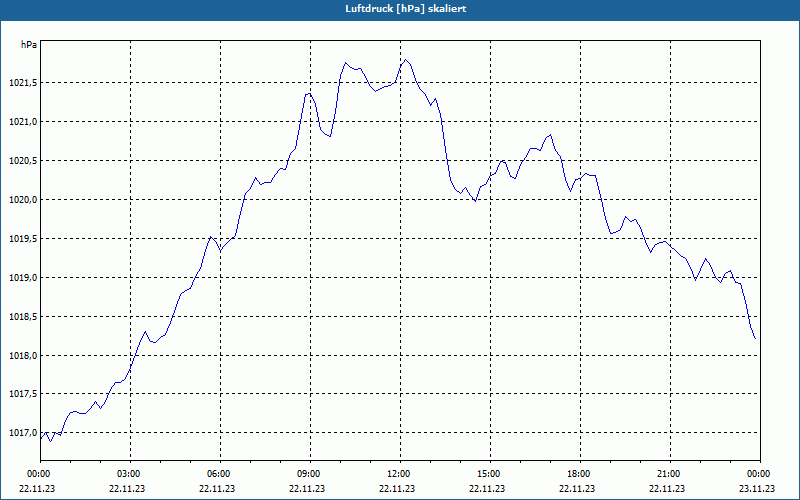800x500 pixels.
Task: Click the 1017,5 y-axis label
Action: point(22,394)
